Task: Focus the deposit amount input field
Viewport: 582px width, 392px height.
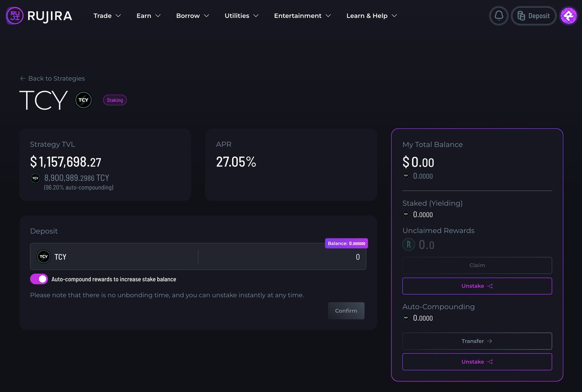Action: 282,257
